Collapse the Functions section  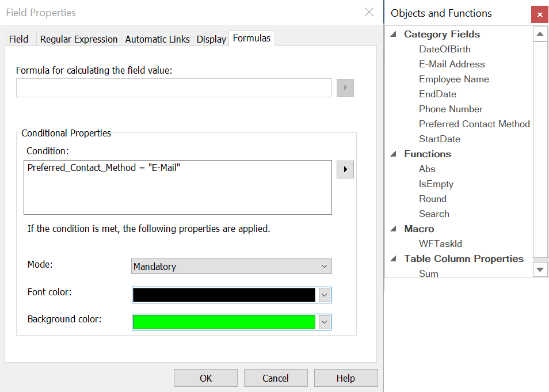tap(394, 154)
